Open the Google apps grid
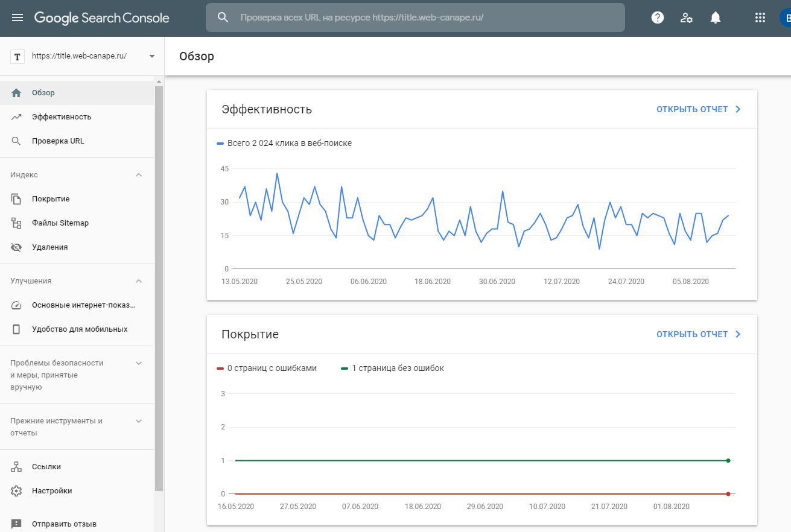Screen dimensions: 791x532 click(x=760, y=17)
